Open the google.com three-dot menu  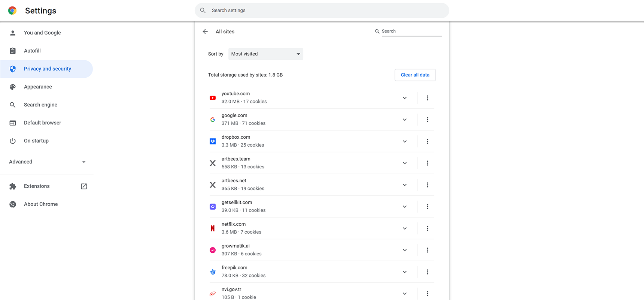pos(427,120)
